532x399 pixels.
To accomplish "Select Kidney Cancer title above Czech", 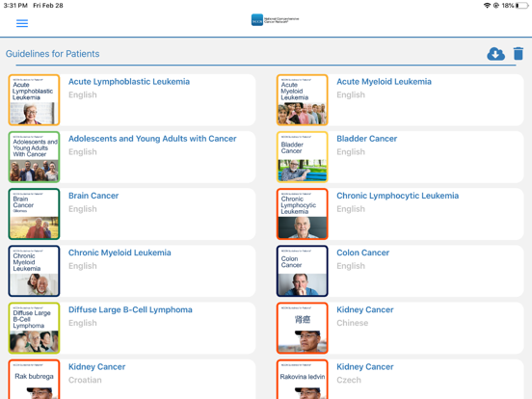I will (364, 367).
